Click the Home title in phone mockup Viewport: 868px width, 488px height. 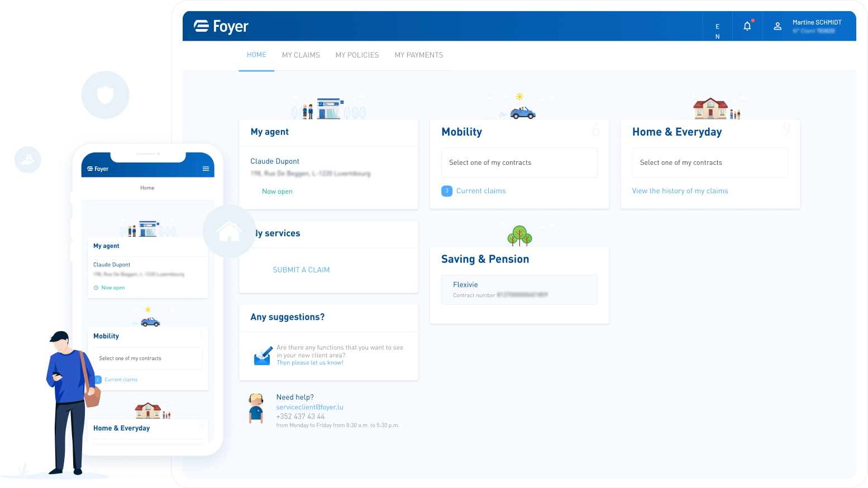(x=147, y=188)
